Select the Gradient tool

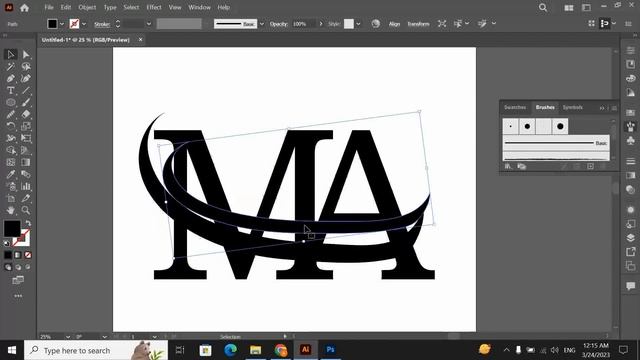click(26, 162)
